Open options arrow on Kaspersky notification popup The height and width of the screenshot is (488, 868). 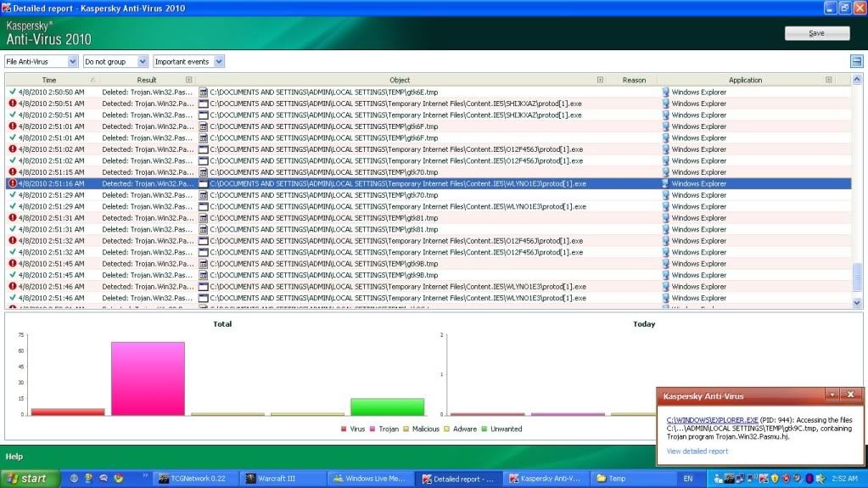[x=832, y=395]
